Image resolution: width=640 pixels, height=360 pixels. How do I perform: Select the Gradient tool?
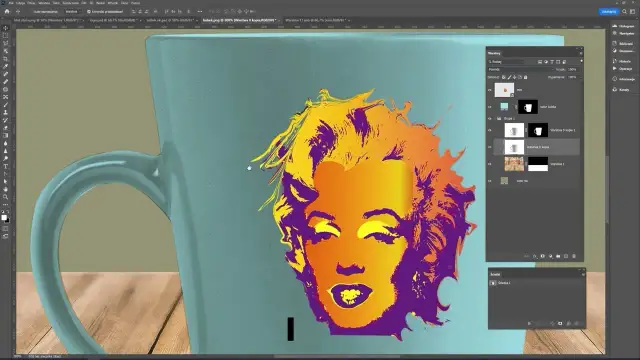pyautogui.click(x=5, y=136)
